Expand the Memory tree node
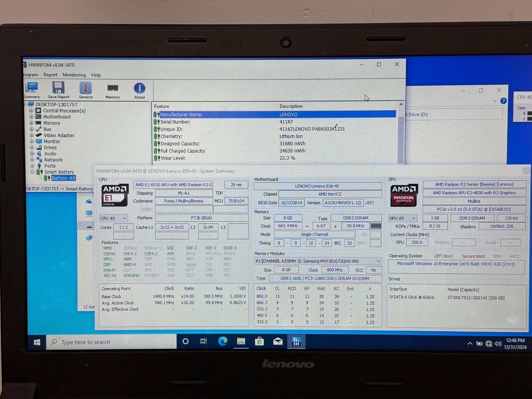This screenshot has width=532, height=399. 31,123
